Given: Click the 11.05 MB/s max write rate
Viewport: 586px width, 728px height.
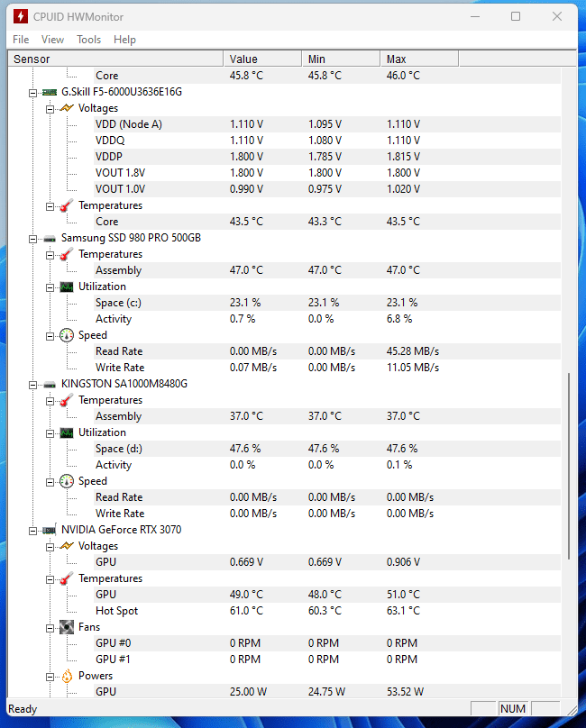Looking at the screenshot, I should [x=413, y=368].
